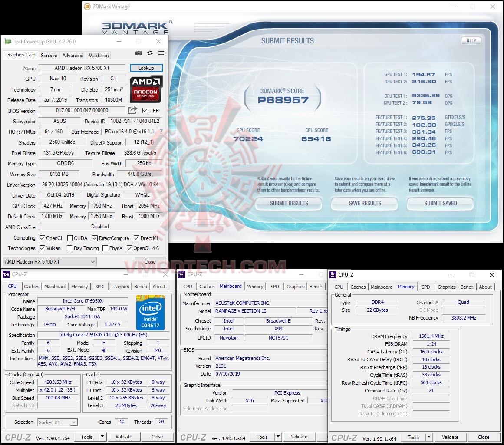
Task: Click Tools button in the left CPU-Z
Action: click(x=87, y=437)
